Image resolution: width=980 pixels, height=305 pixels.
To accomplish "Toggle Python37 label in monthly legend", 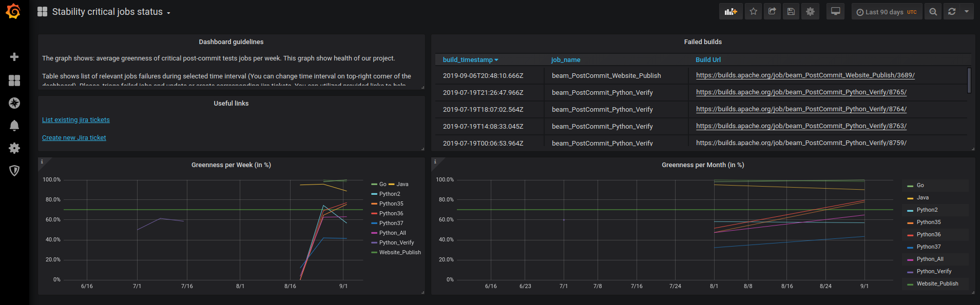I will pyautogui.click(x=929, y=247).
